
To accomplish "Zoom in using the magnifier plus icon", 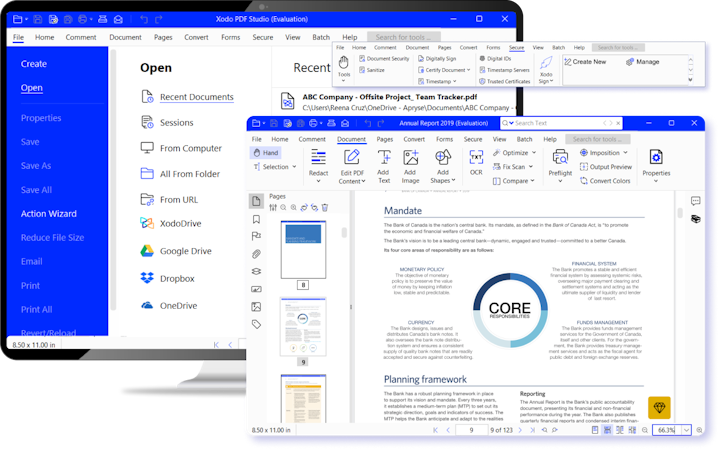I will point(699,430).
